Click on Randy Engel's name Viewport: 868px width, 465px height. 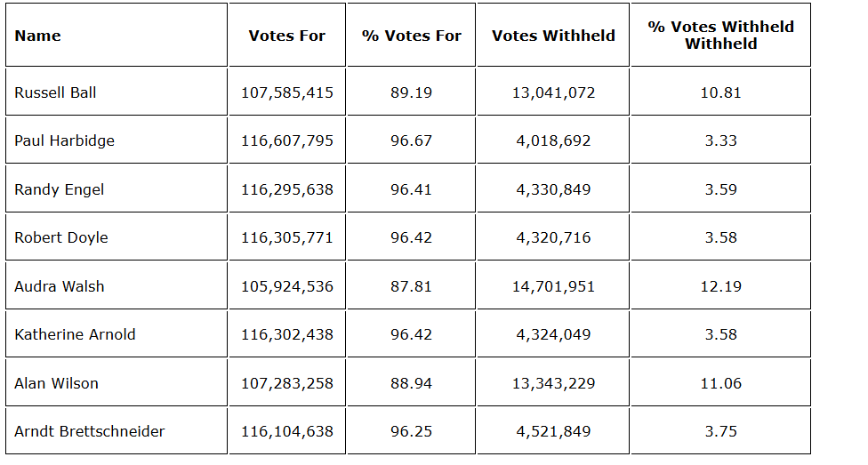pos(59,189)
